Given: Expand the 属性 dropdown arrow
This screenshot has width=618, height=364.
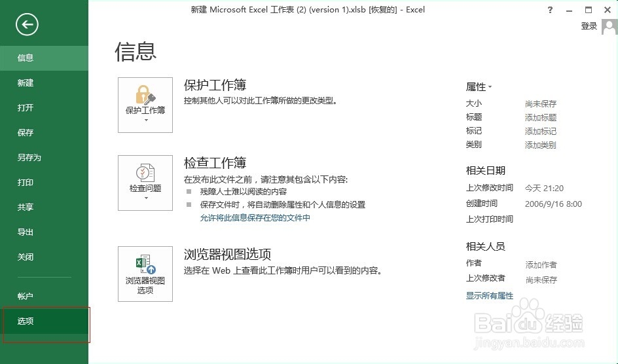Looking at the screenshot, I should pyautogui.click(x=490, y=86).
